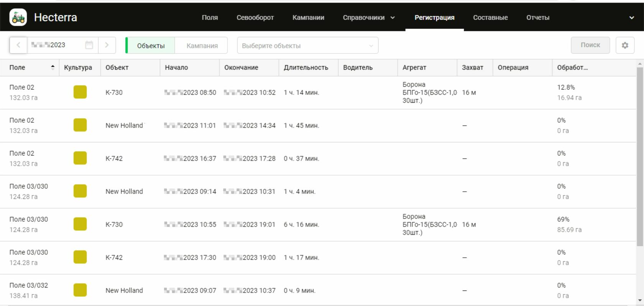Sort by Поле column arrow icon
The height and width of the screenshot is (306, 644).
coord(53,67)
